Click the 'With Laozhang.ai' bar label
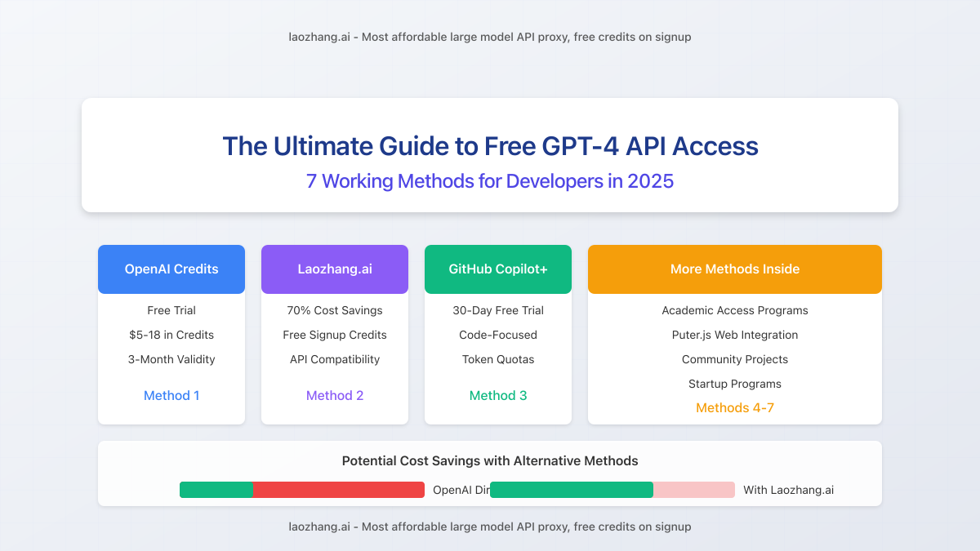Screen dimensions: 980x551 (789, 491)
